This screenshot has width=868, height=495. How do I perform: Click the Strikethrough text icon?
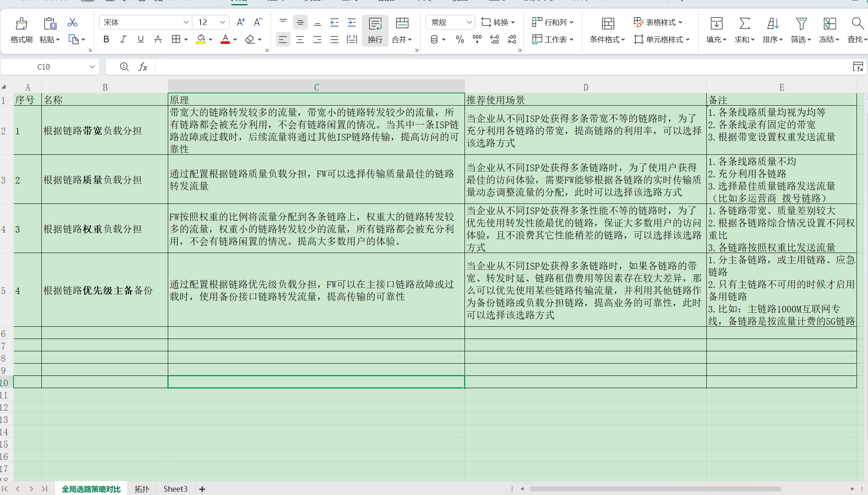tap(158, 39)
